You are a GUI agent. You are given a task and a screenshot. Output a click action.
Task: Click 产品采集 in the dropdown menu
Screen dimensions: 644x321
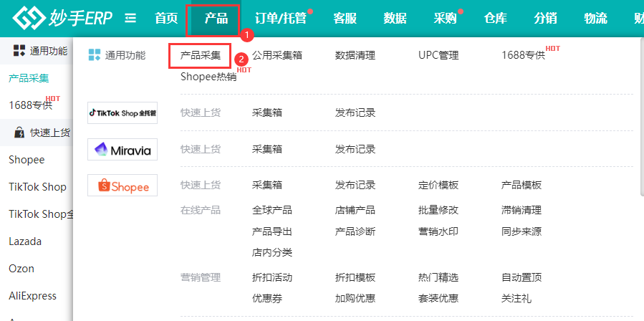201,55
